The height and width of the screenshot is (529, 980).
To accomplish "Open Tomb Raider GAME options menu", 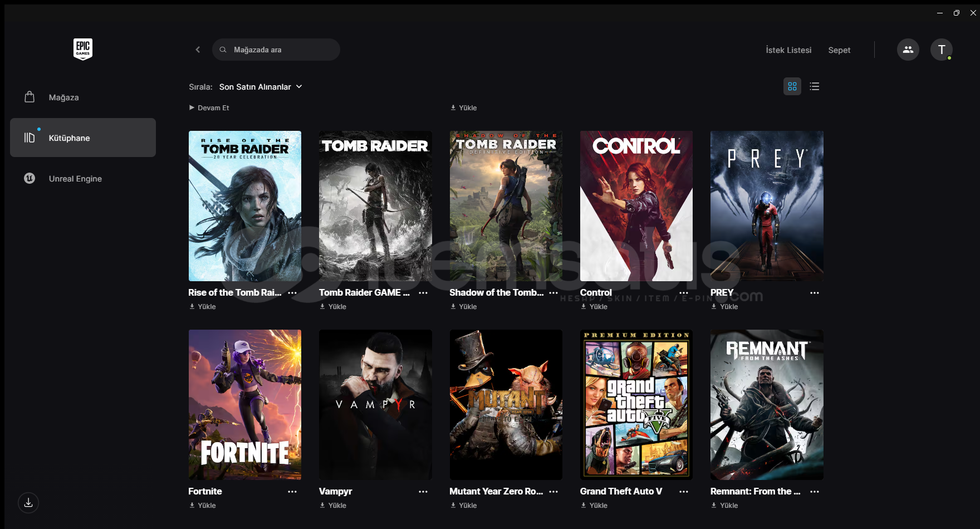I will [x=423, y=293].
